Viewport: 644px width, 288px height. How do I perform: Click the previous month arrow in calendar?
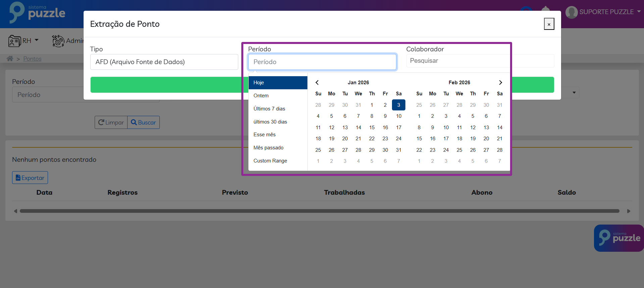tap(317, 83)
